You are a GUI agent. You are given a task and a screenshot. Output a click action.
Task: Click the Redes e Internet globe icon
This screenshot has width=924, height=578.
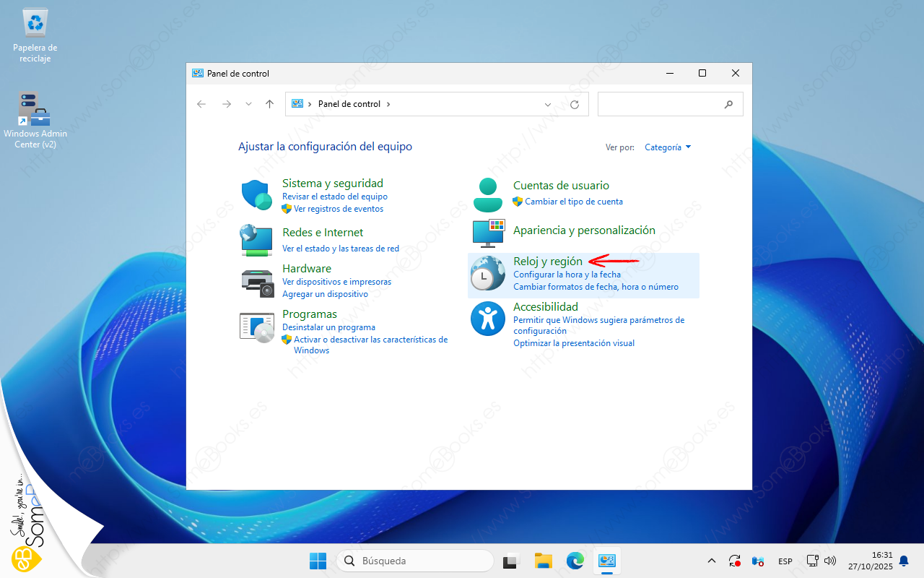(x=256, y=240)
